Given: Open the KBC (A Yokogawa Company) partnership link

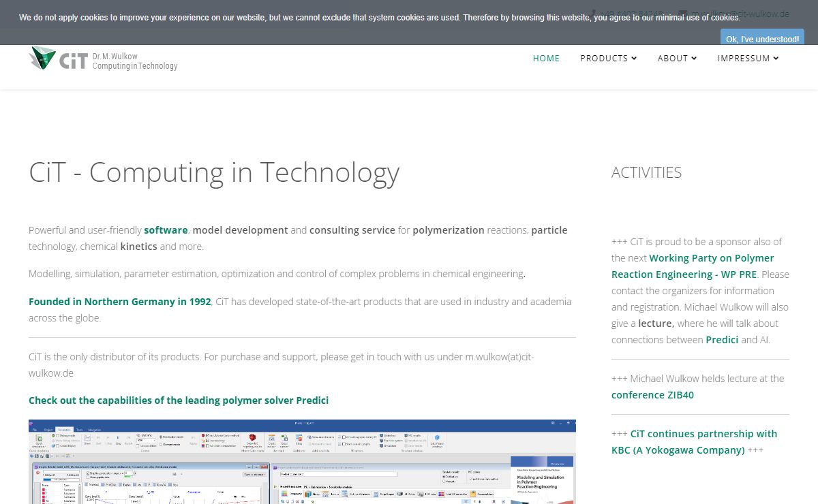Looking at the screenshot, I should [694, 442].
